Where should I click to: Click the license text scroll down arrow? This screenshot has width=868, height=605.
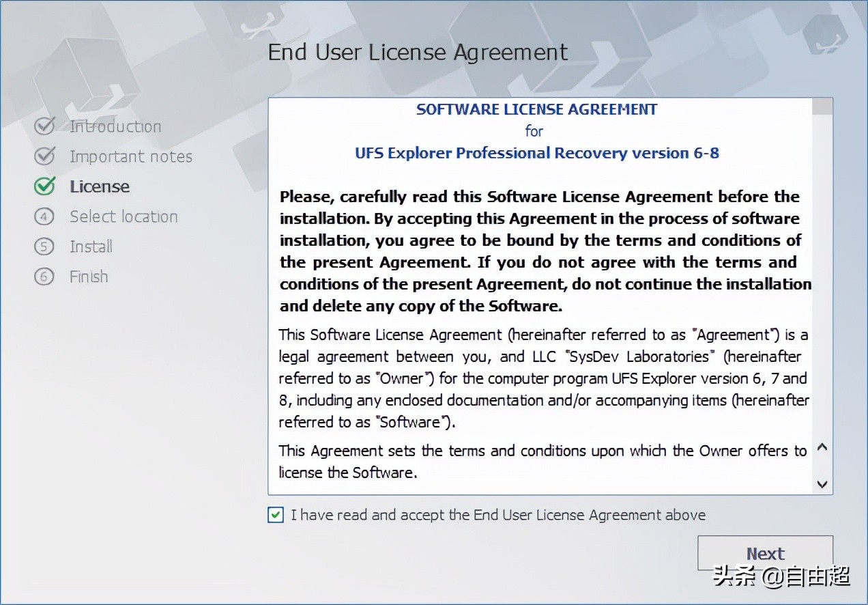(x=822, y=484)
